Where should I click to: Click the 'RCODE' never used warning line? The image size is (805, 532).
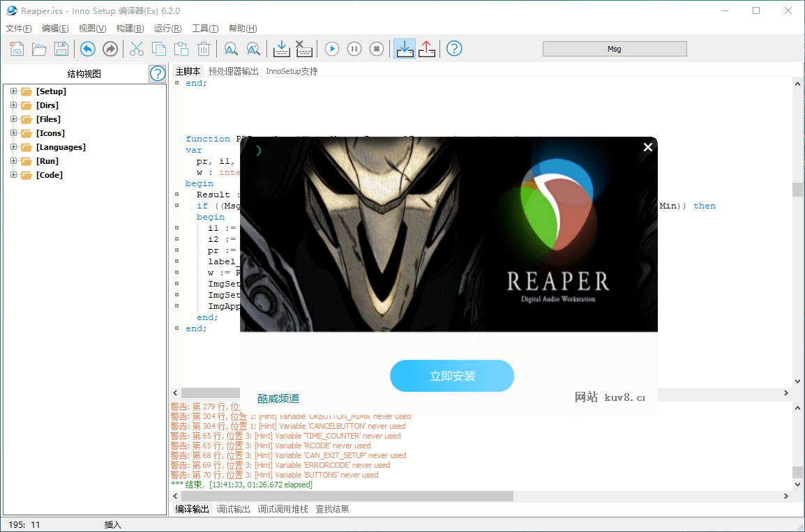[271, 446]
